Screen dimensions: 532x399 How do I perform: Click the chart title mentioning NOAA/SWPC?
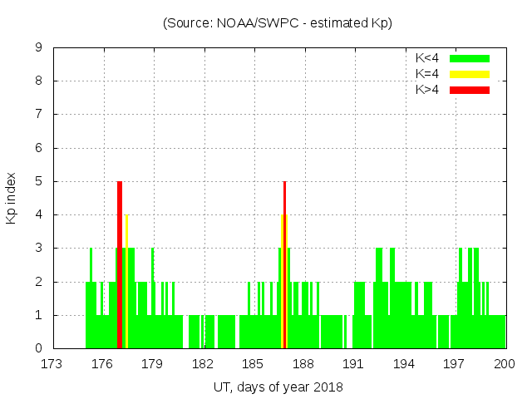278,22
